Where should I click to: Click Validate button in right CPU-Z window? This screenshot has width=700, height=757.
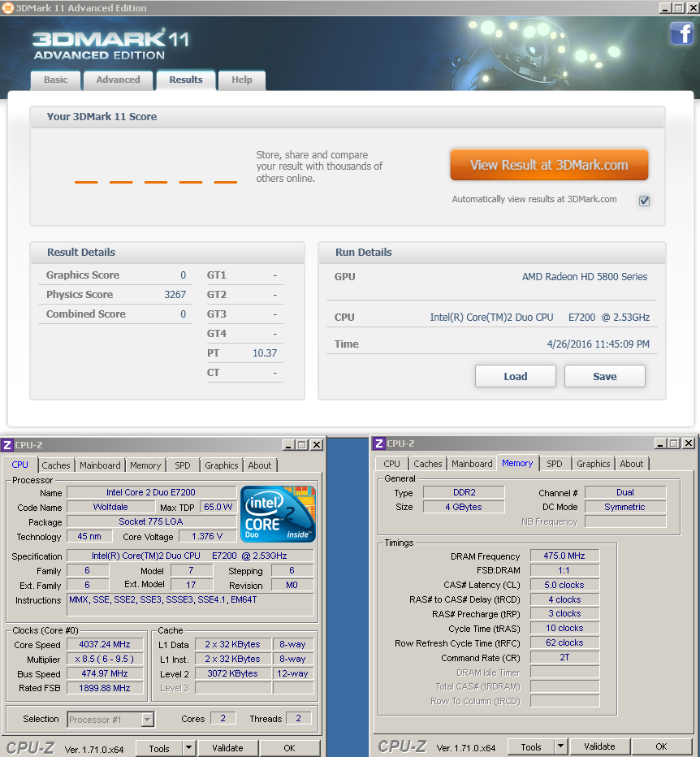pyautogui.click(x=599, y=746)
